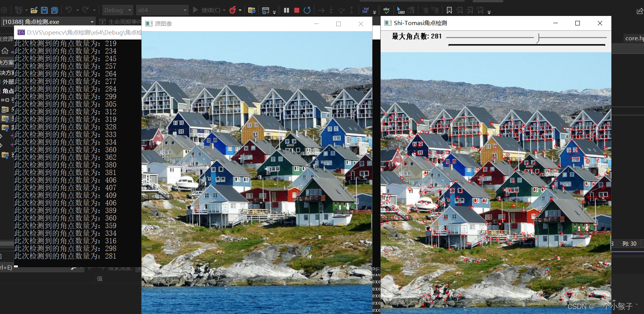Redo the last undone action
The width and height of the screenshot is (644, 314).
click(x=85, y=10)
